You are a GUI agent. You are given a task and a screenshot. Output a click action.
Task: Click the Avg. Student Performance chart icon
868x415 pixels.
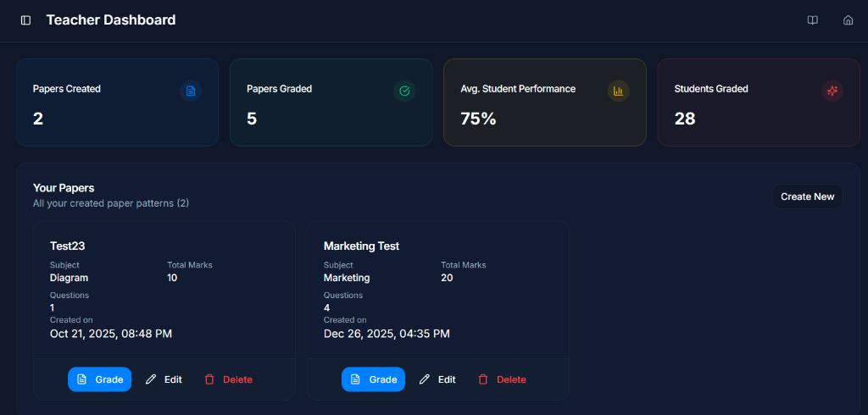click(x=618, y=91)
